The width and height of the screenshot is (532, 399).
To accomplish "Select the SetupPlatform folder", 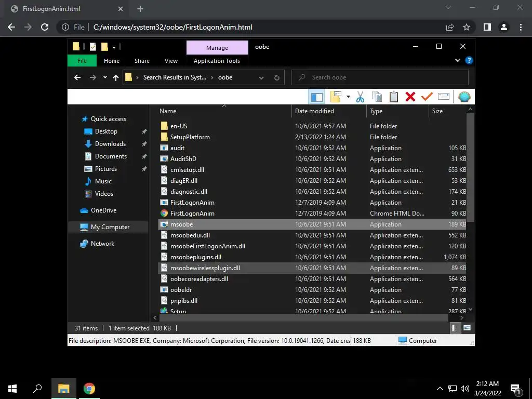I will [x=312, y=137].
